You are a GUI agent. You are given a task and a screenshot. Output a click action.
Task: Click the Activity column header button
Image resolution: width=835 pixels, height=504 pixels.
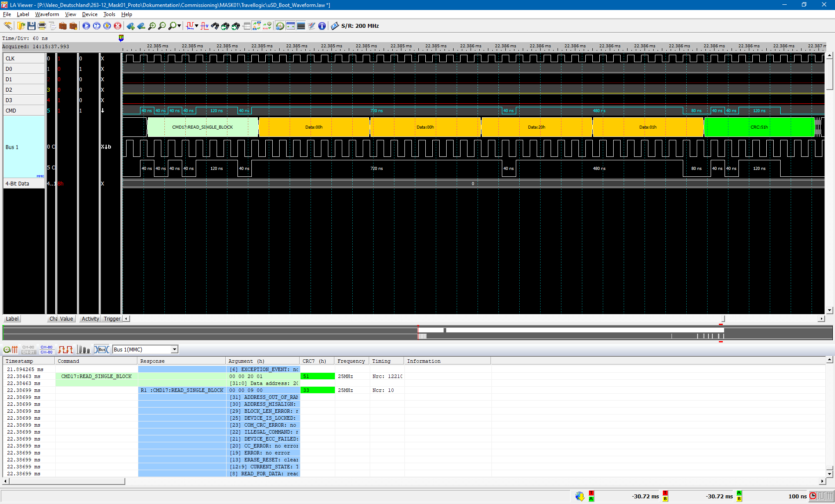coord(90,319)
